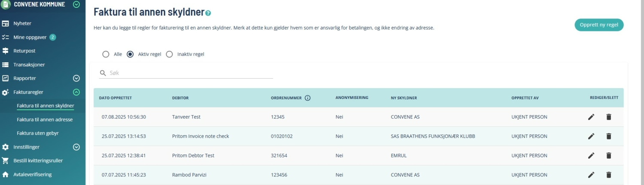Open help icon beside page title
This screenshot has width=644, height=185.
pyautogui.click(x=208, y=13)
